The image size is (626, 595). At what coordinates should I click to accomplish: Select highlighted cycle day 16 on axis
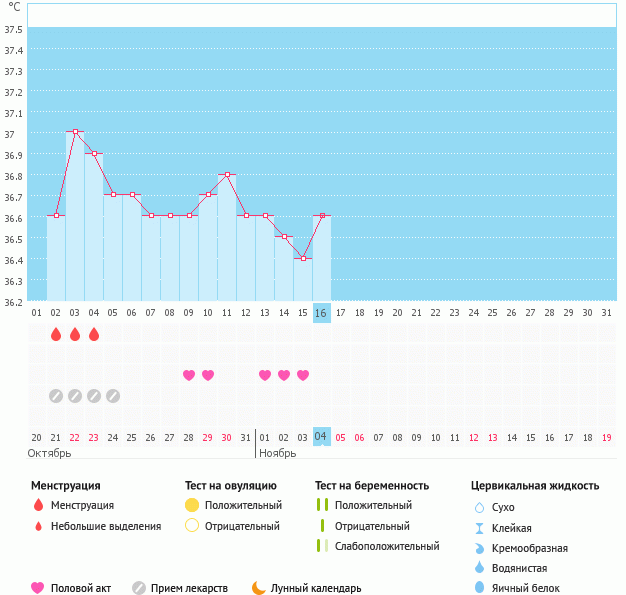coord(321,313)
